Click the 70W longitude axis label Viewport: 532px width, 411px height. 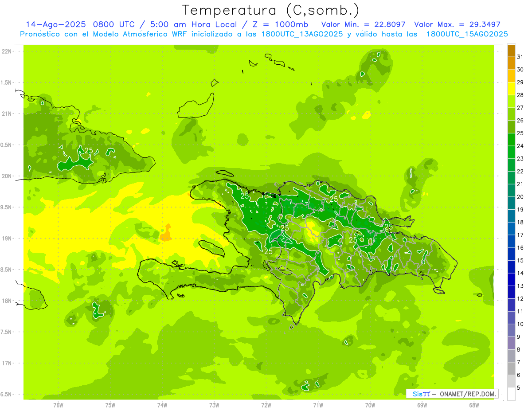click(370, 405)
